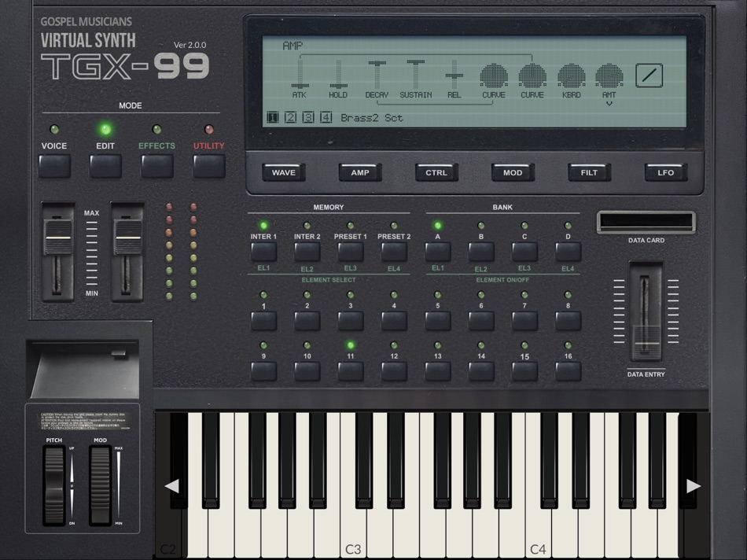Choose patch number 14 button
This screenshot has height=560, width=747.
[481, 371]
